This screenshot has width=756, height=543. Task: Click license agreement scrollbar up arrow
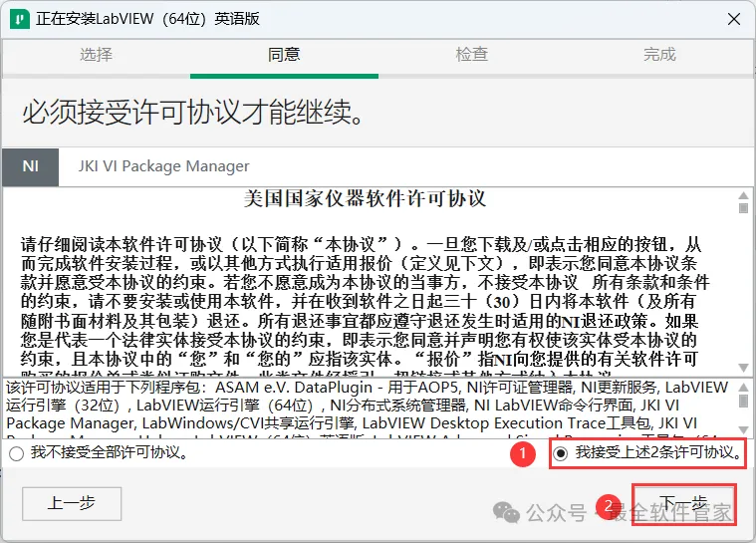[x=743, y=195]
